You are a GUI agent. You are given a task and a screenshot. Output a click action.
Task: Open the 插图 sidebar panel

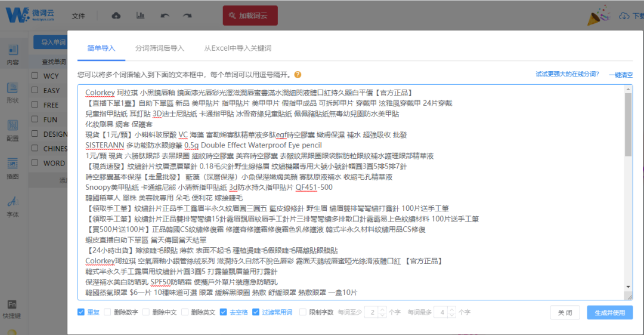pyautogui.click(x=13, y=169)
